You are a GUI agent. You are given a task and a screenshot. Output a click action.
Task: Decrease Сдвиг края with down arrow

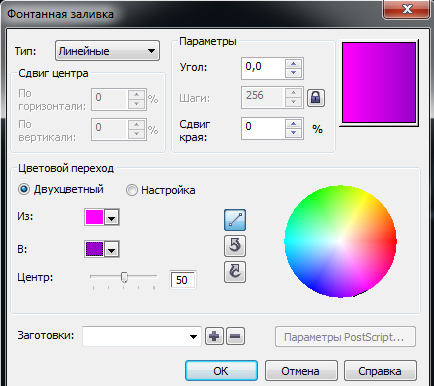[x=293, y=132]
